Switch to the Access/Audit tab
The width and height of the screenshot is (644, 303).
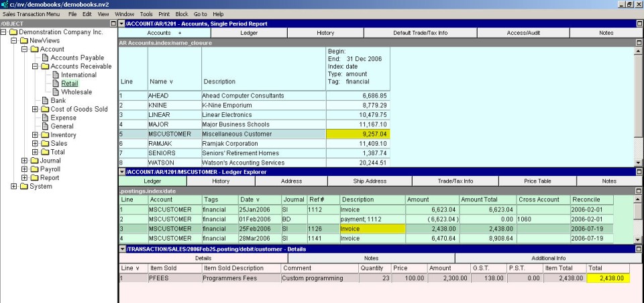pos(523,33)
